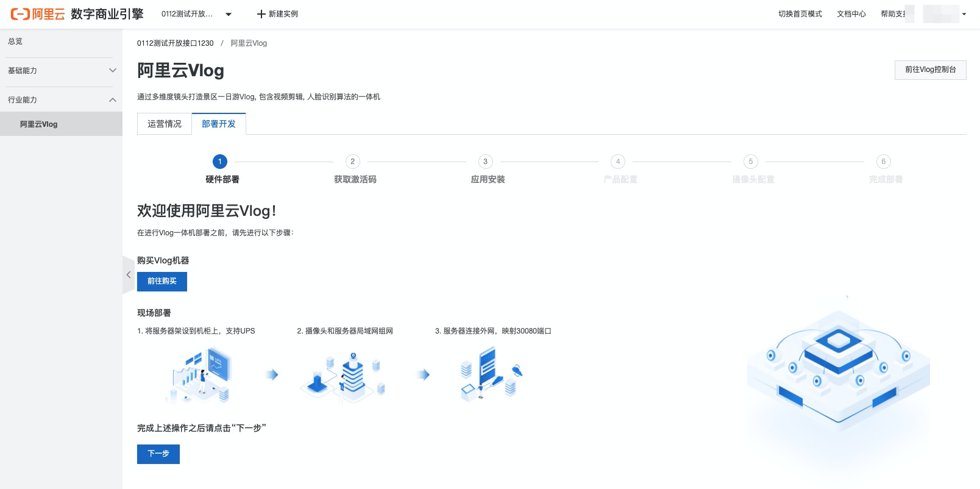Click the plus icon for 新建实例
The width and height of the screenshot is (980, 489).
click(x=261, y=14)
